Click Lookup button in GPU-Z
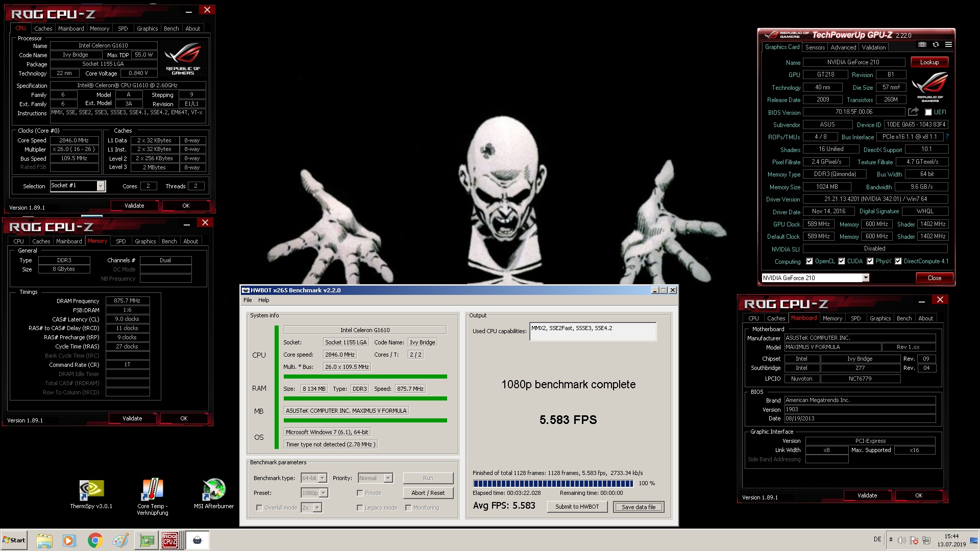This screenshot has height=551, width=980. tap(929, 62)
